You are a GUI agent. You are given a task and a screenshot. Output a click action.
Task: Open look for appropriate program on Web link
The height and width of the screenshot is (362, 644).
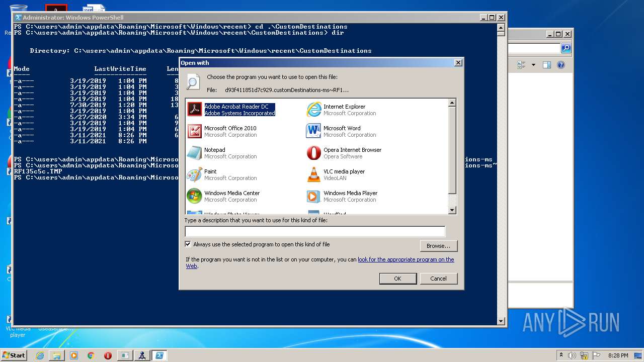[x=406, y=259]
